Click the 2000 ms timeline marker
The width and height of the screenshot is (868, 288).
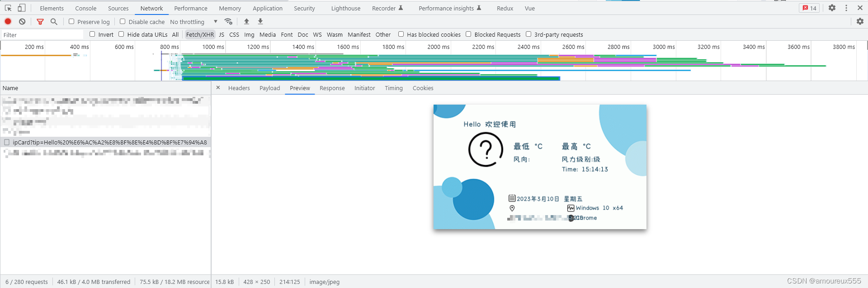pyautogui.click(x=438, y=47)
